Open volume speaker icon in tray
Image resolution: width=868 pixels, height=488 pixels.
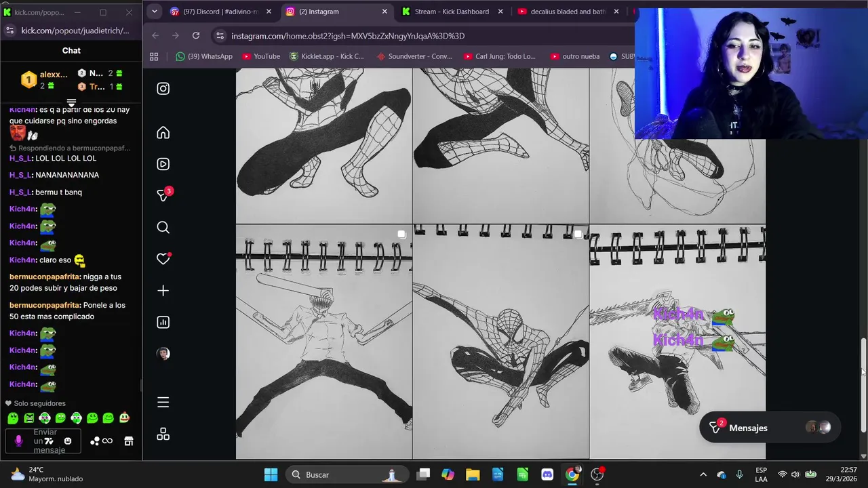tap(795, 474)
